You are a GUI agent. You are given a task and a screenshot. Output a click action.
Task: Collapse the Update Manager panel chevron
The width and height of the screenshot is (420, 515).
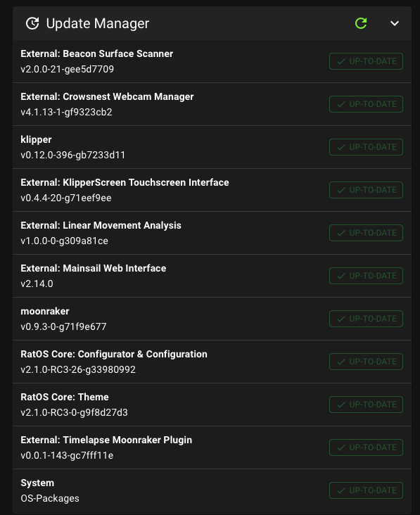coord(395,23)
